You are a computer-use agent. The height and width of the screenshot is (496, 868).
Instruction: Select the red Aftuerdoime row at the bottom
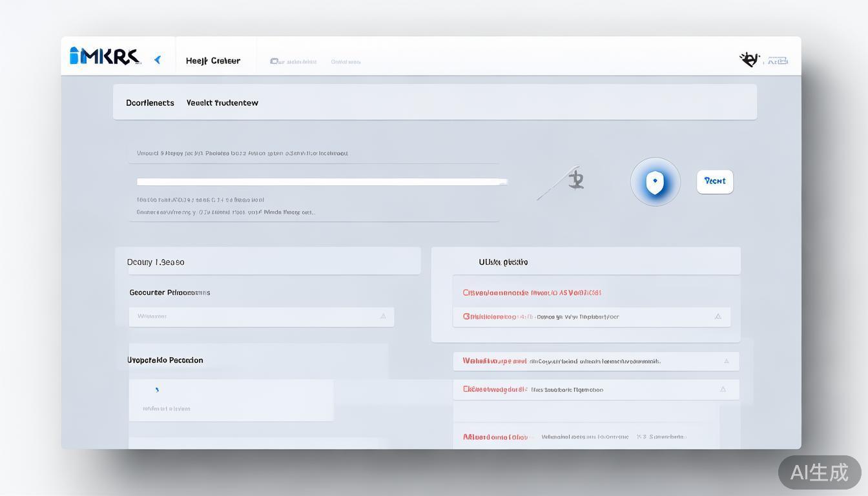point(495,437)
